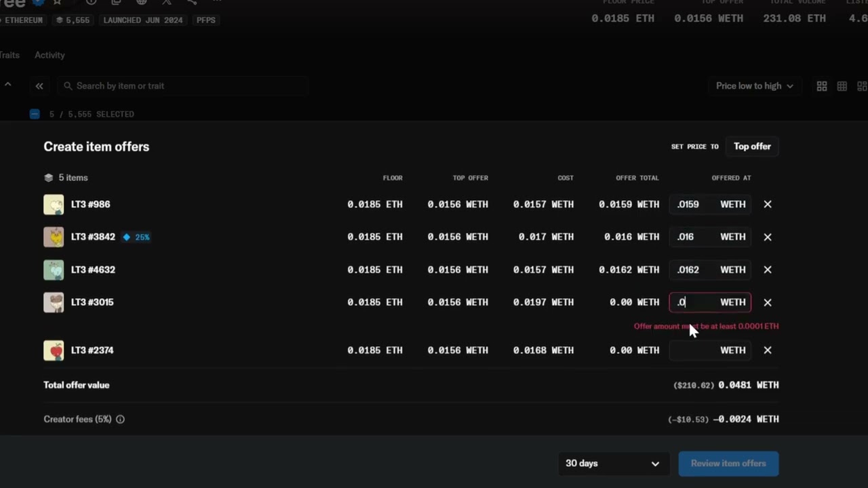Viewport: 868px width, 488px height.
Task: Click the 0.0185 ETH floor price header stat
Action: pos(623,19)
